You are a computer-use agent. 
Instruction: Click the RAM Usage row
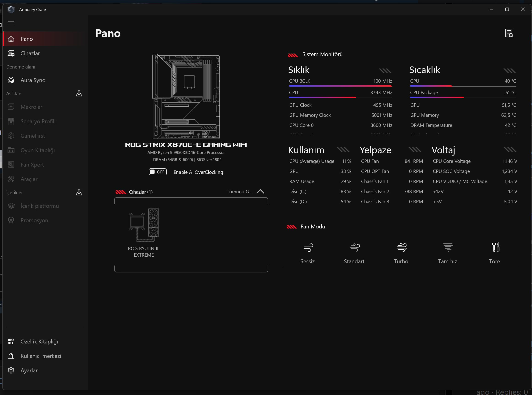point(320,181)
